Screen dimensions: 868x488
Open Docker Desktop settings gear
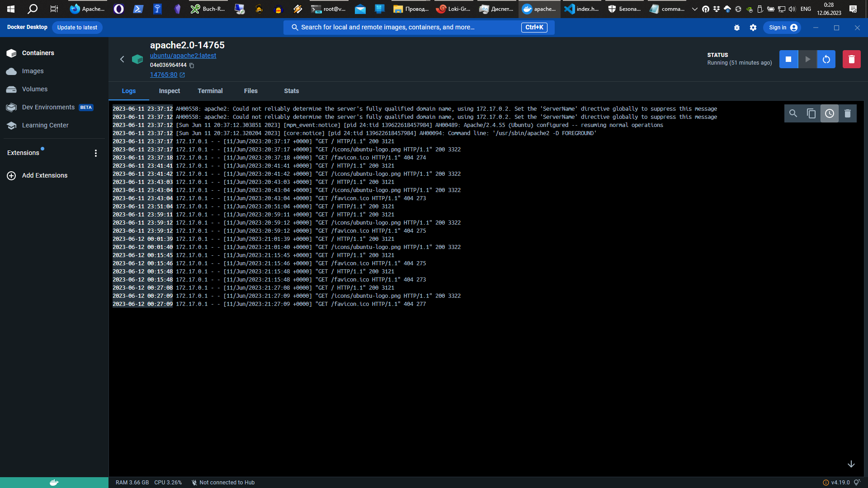click(x=753, y=28)
